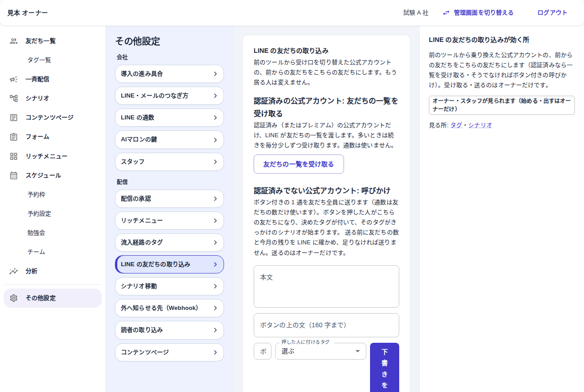The image size is (584, 392).
Task: Open コンテンツページ in the settings list
Action: [x=169, y=352]
